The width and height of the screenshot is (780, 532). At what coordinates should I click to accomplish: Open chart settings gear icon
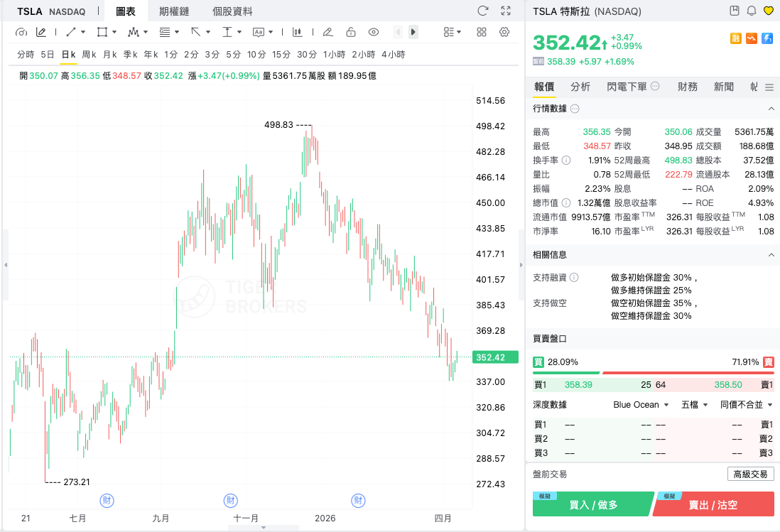[x=504, y=33]
